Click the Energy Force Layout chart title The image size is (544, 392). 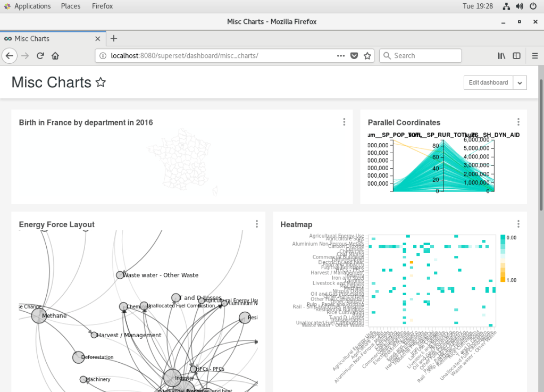coord(56,224)
